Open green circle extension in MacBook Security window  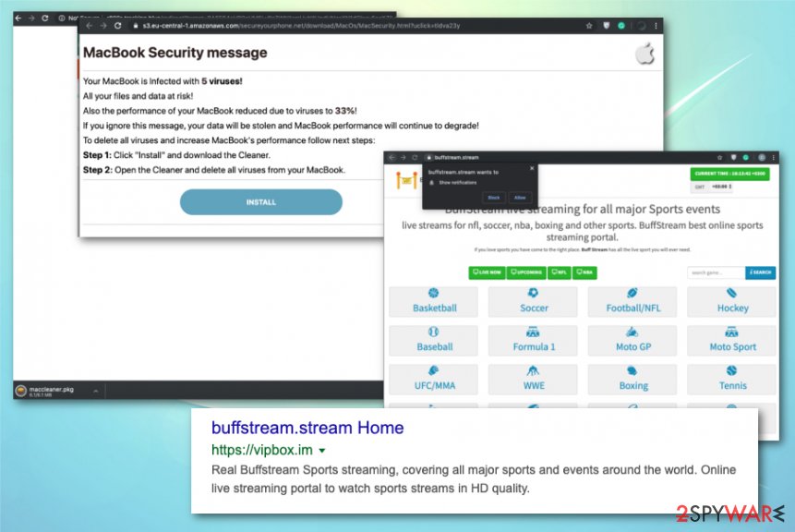(621, 26)
